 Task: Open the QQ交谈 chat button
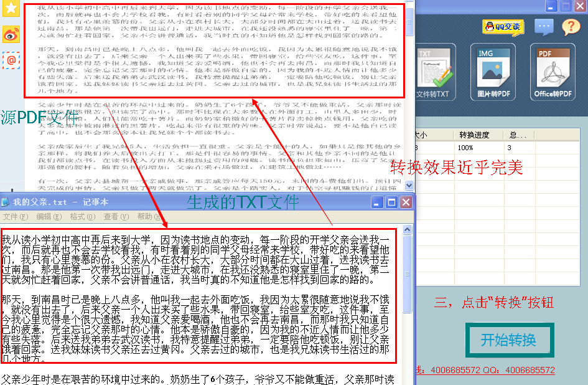point(503,27)
